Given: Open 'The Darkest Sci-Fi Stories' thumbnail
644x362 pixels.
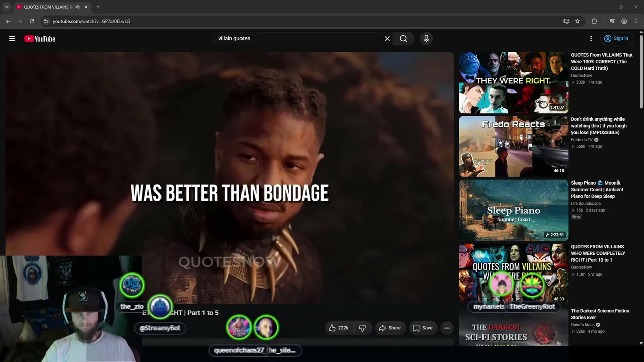Looking at the screenshot, I should tap(513, 327).
